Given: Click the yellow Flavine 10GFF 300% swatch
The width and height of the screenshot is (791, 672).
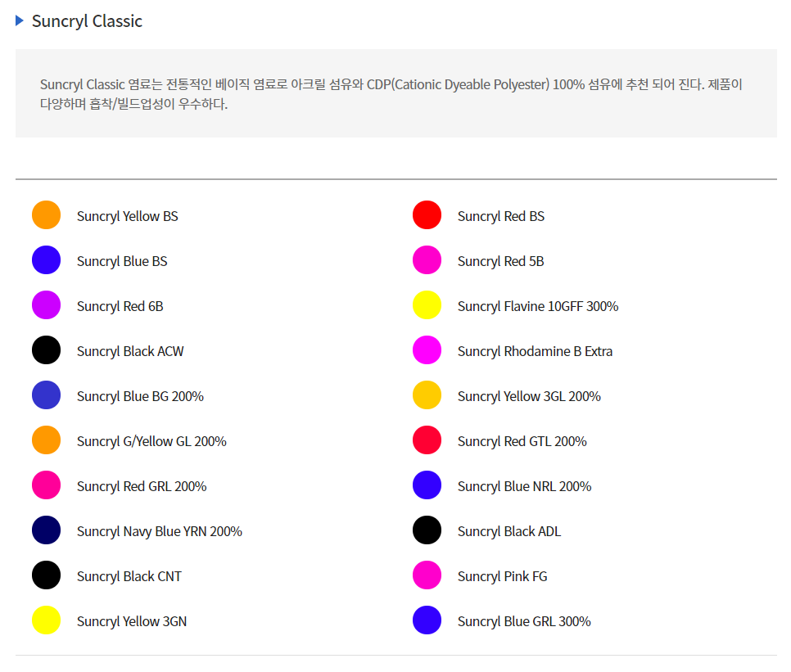Looking at the screenshot, I should [x=427, y=305].
